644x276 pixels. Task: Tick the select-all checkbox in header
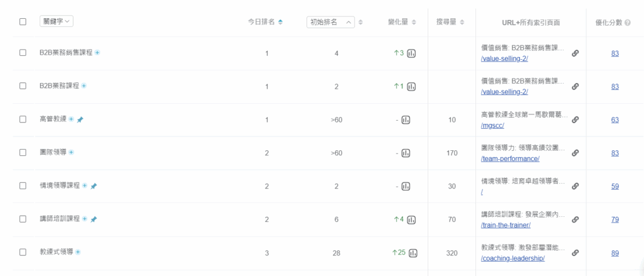(23, 22)
